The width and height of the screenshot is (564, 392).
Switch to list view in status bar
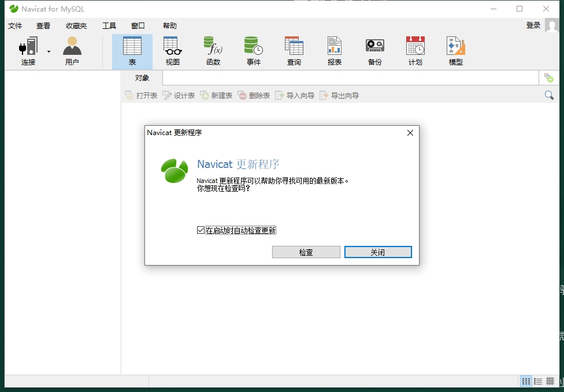(538, 381)
